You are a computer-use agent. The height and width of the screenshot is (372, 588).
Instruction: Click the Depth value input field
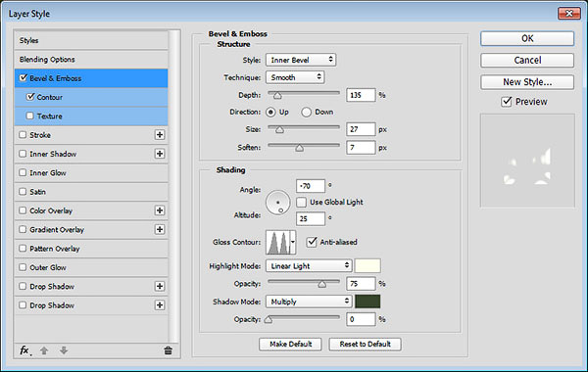(361, 95)
